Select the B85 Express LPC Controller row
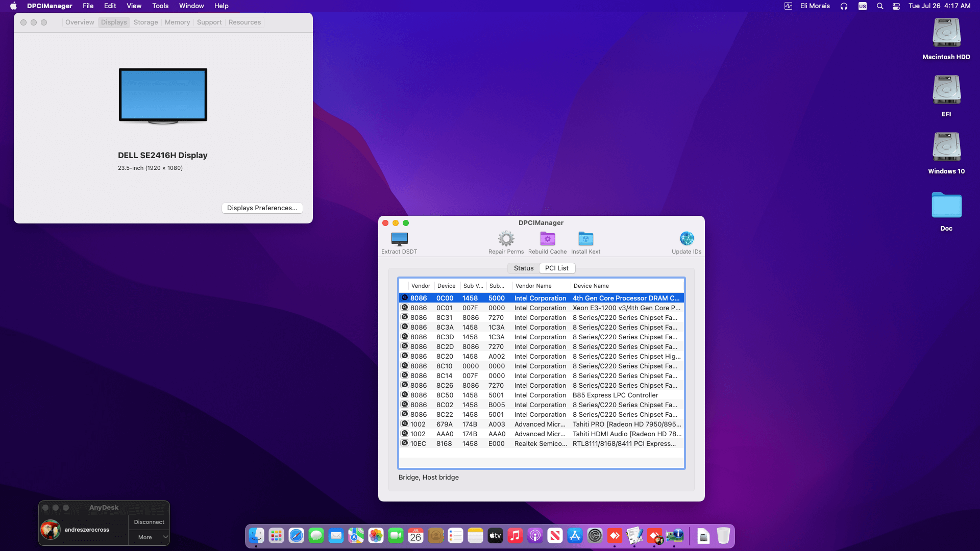 click(x=615, y=395)
